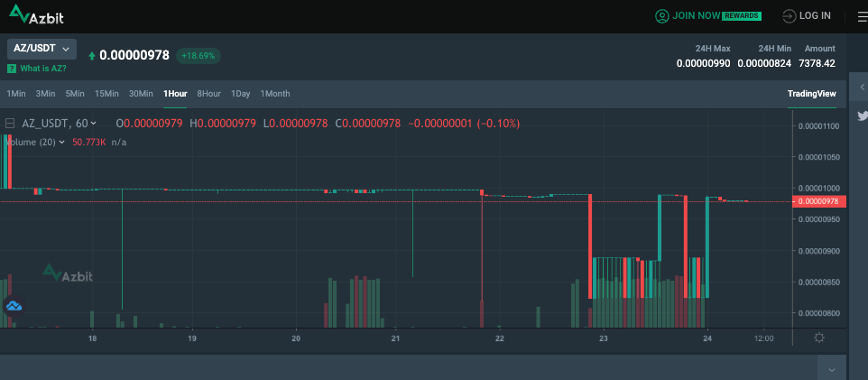
Task: Expand the bottom panel chevron
Action: [x=832, y=370]
